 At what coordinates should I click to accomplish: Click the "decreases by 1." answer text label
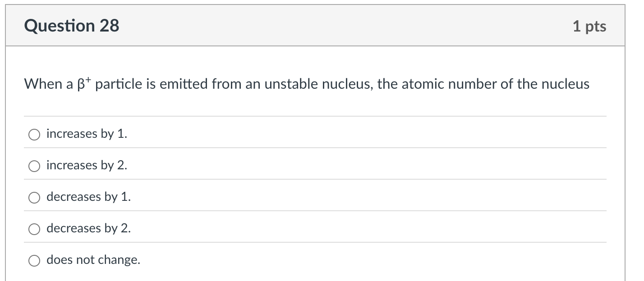point(88,197)
